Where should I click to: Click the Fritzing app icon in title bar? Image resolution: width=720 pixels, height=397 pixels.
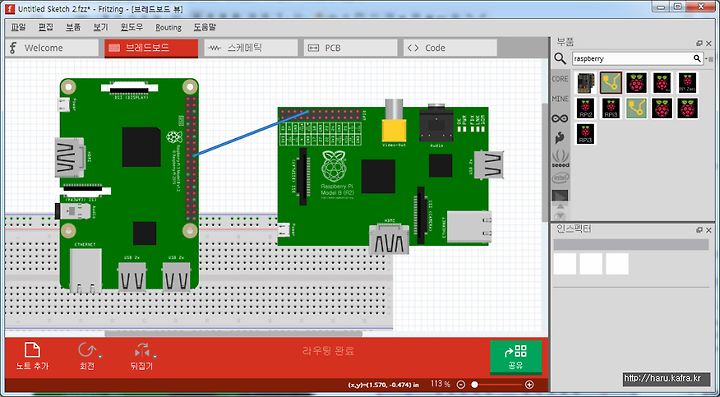pos(11,8)
